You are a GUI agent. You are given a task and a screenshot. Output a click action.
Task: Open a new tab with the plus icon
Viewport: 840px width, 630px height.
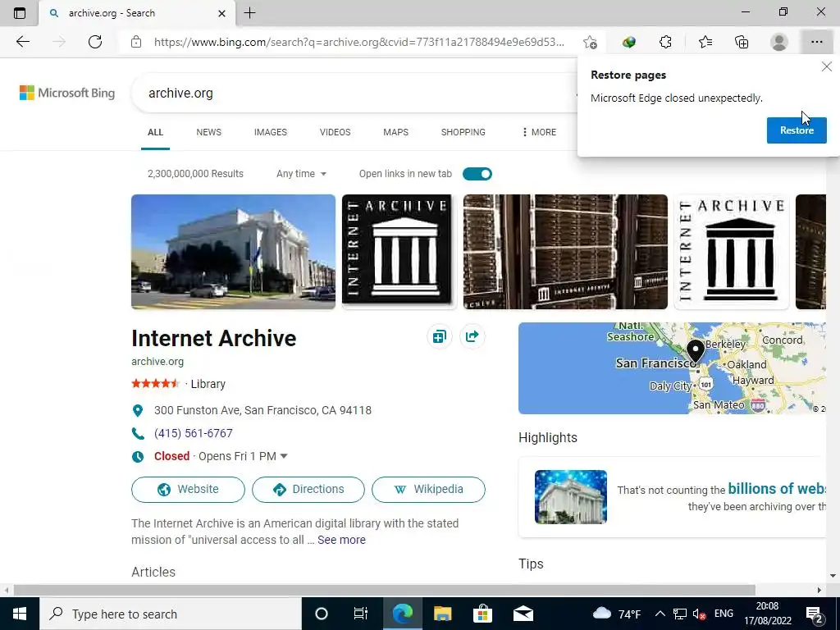[249, 13]
